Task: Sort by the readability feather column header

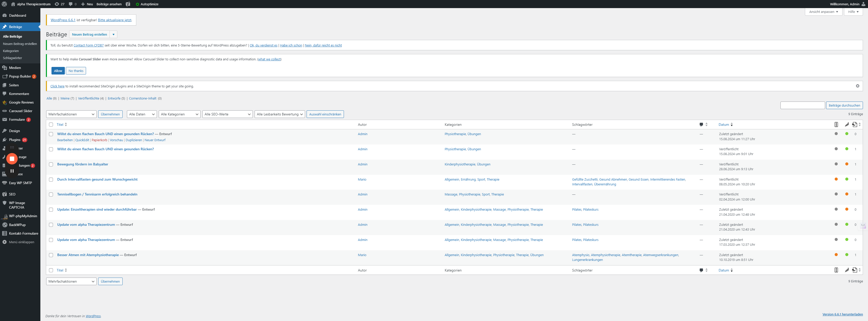Action: coord(847,125)
